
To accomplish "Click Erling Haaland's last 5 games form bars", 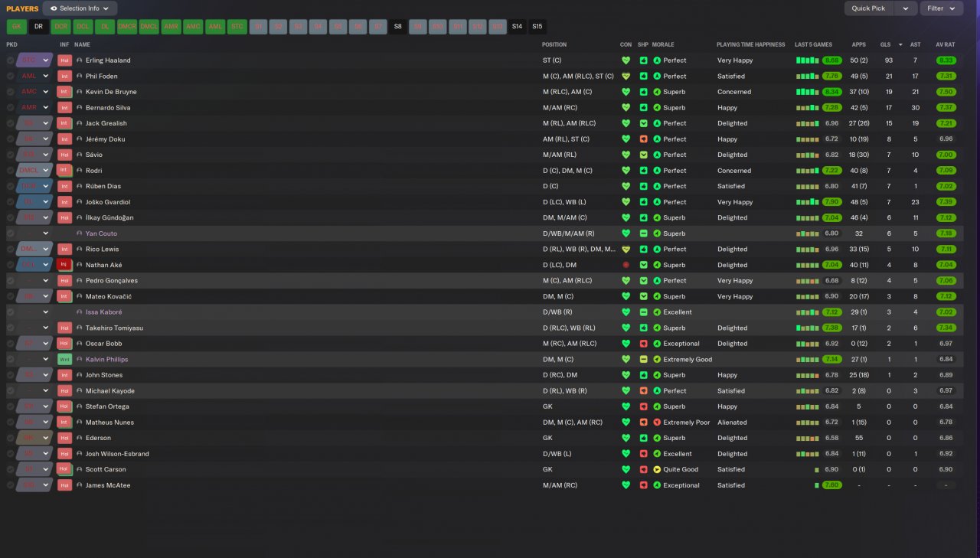I will click(x=808, y=60).
